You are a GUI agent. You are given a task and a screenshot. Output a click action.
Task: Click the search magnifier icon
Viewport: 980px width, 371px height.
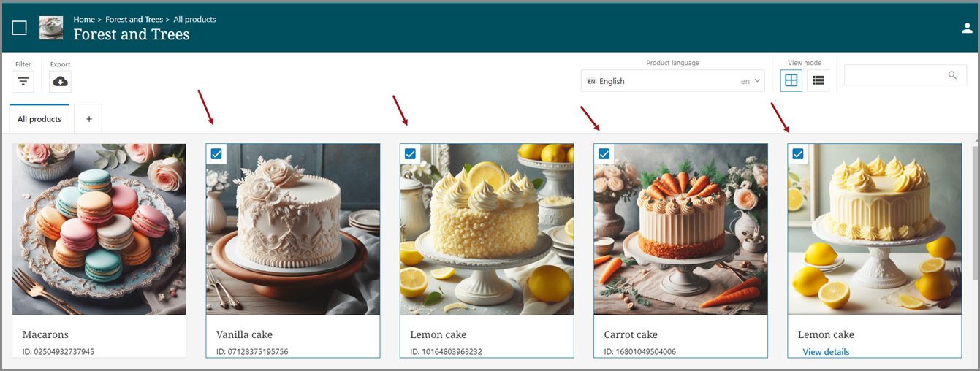tap(951, 75)
